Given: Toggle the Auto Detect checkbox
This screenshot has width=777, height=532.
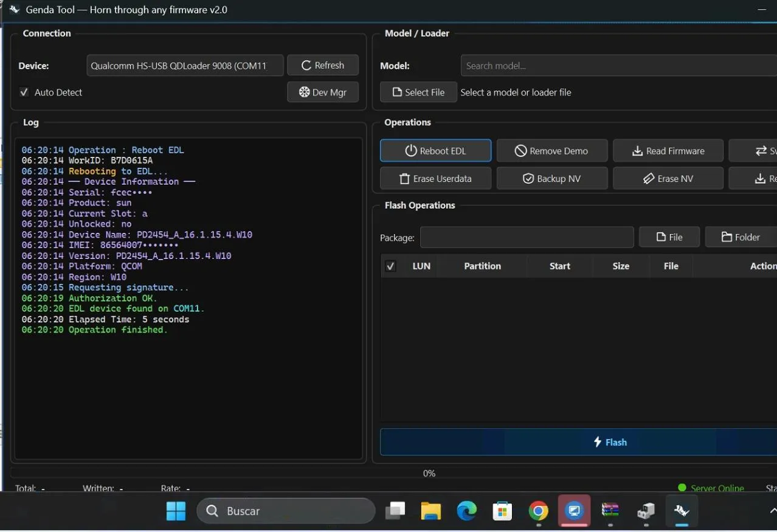Looking at the screenshot, I should click(24, 92).
